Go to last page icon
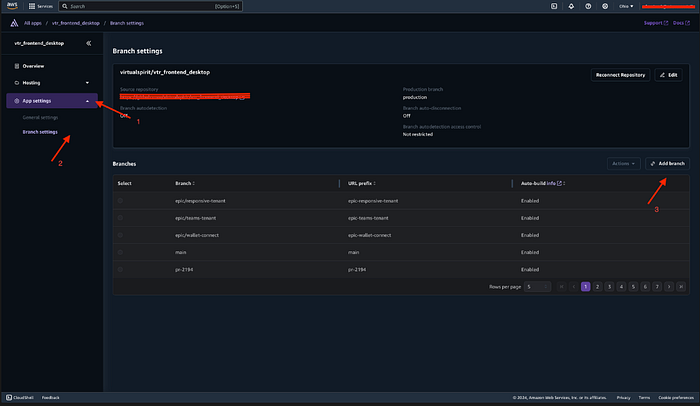This screenshot has height=406, width=700. click(681, 287)
